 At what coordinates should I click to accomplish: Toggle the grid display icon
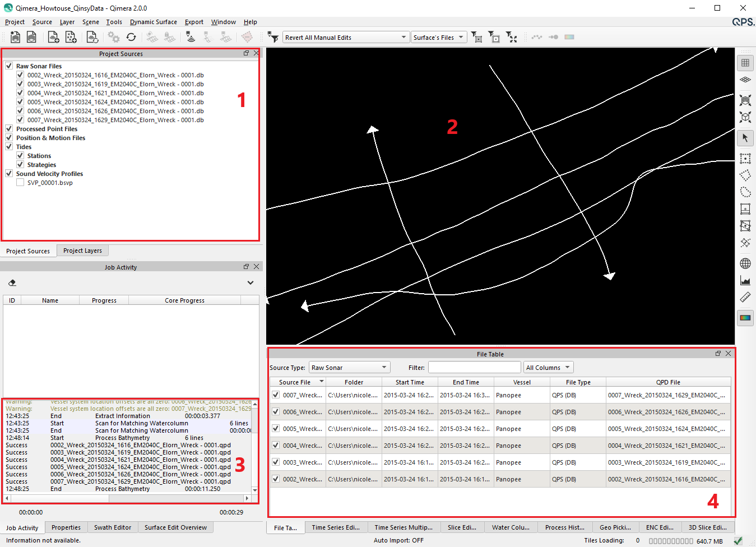(745, 63)
